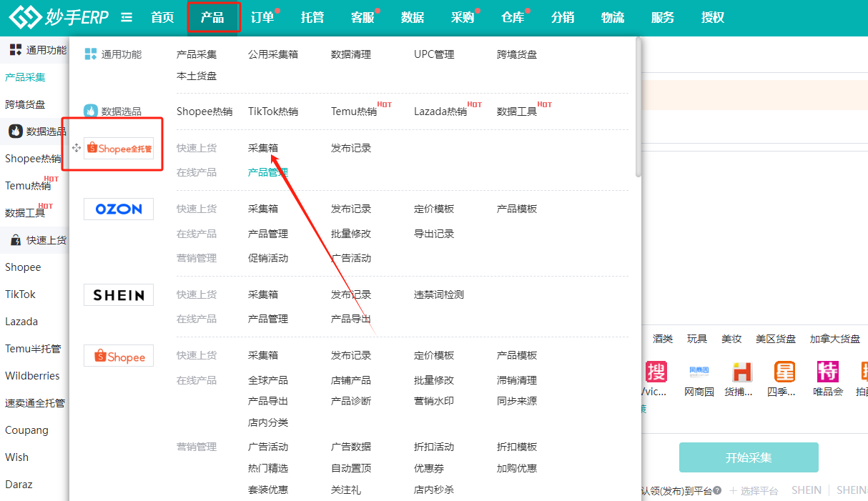
Task: Open 本土货盘 in the dropdown
Action: coord(197,76)
